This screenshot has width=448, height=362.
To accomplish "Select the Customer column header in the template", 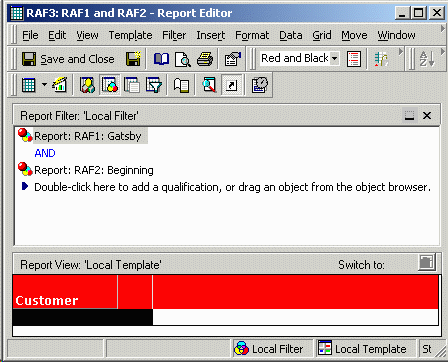I will pos(65,292).
